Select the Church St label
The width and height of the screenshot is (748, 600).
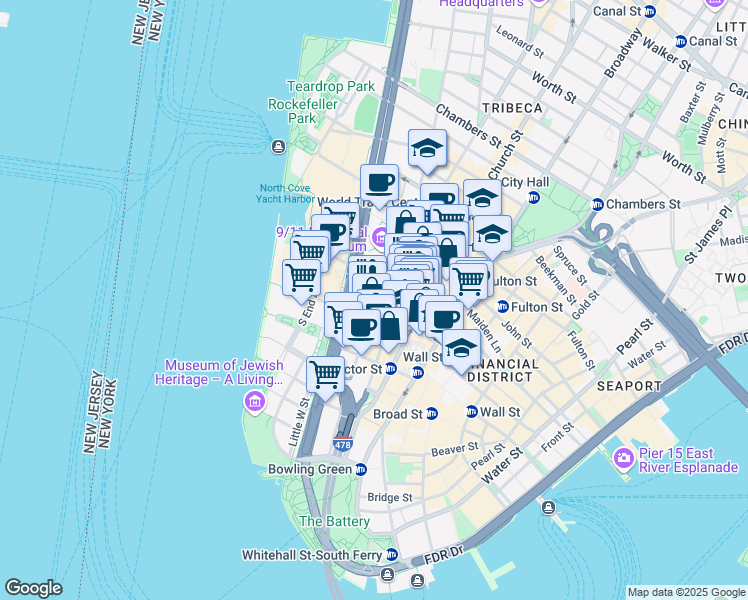[506, 154]
